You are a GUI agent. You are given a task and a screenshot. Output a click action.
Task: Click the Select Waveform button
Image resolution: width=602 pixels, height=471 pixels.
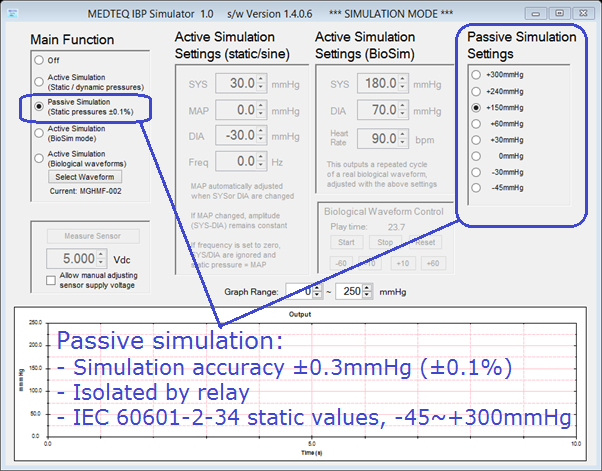(85, 177)
